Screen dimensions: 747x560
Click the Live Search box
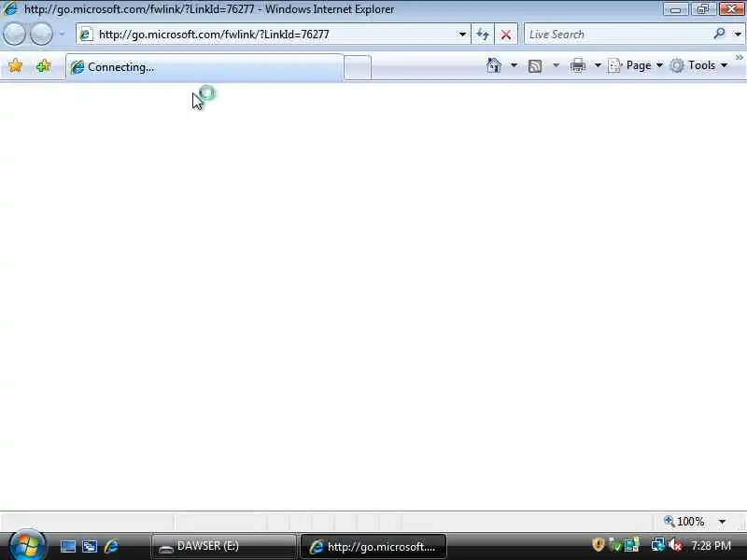pos(619,35)
